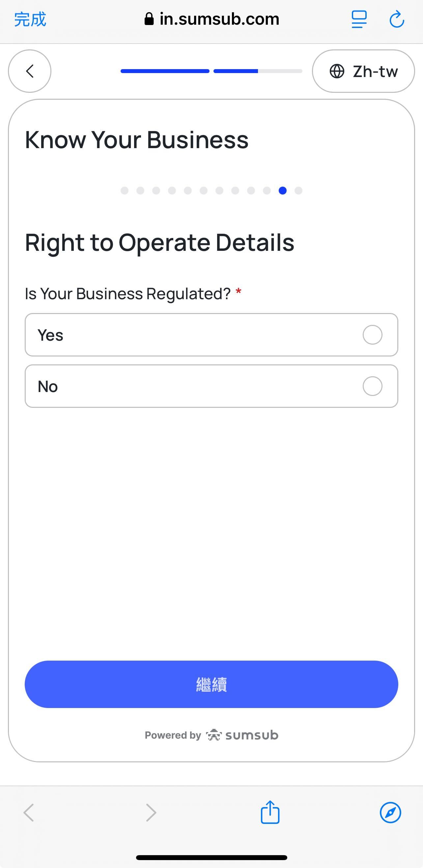423x868 pixels.
Task: Jump to the first step dot
Action: click(x=125, y=191)
